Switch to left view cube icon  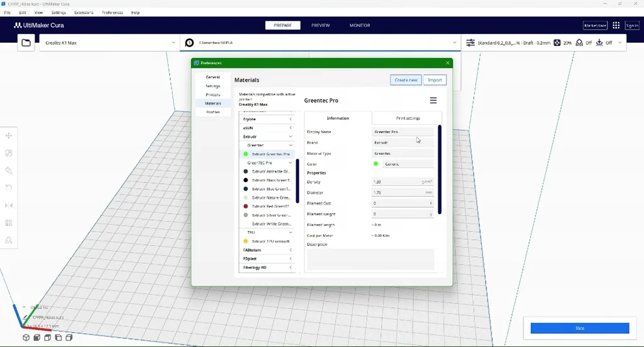pos(58,338)
